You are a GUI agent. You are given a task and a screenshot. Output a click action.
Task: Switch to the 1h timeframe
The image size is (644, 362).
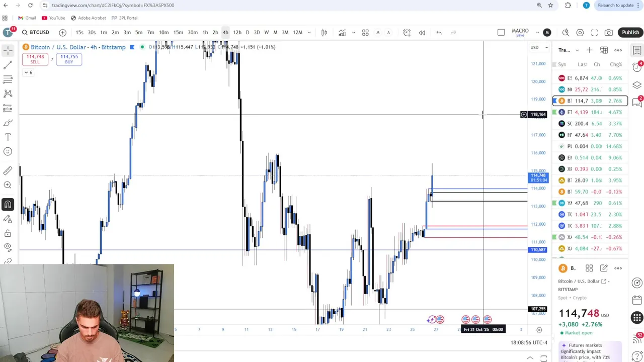(x=205, y=33)
